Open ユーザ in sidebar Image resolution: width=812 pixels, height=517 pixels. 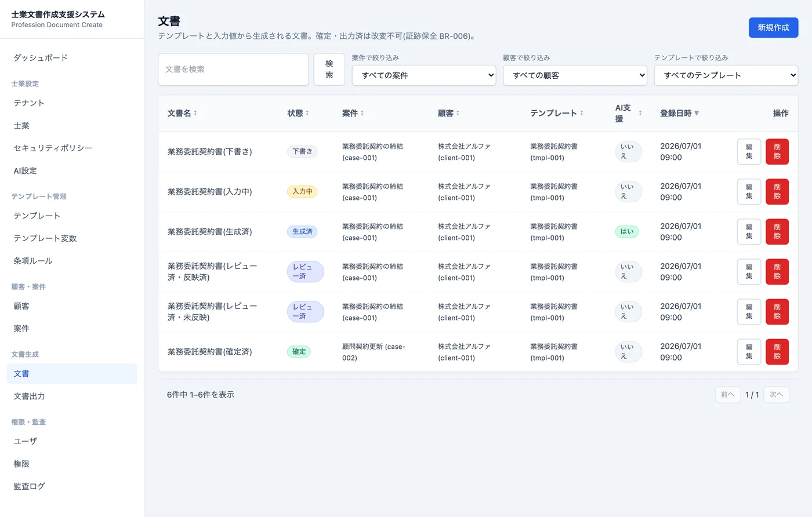[72, 441]
